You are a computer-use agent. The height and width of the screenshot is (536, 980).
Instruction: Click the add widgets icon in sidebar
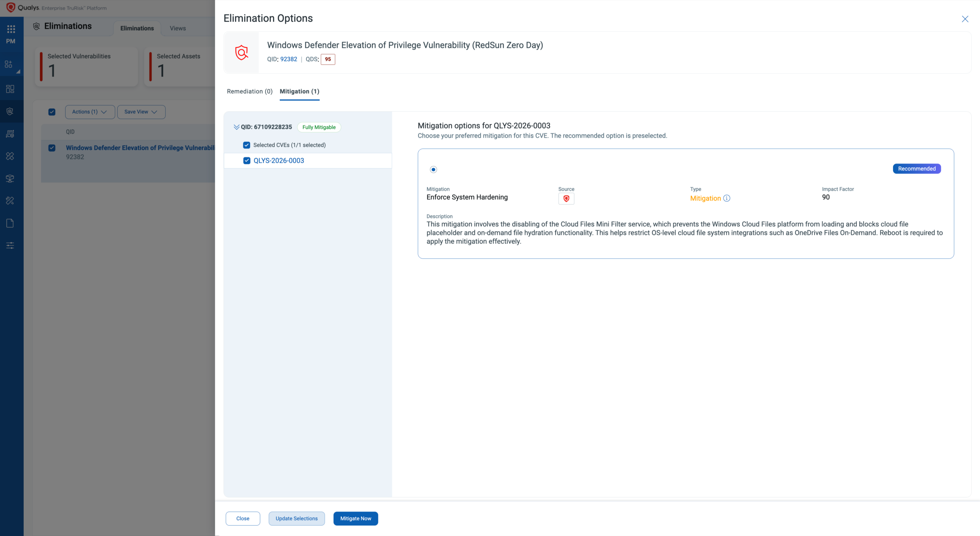(8, 64)
